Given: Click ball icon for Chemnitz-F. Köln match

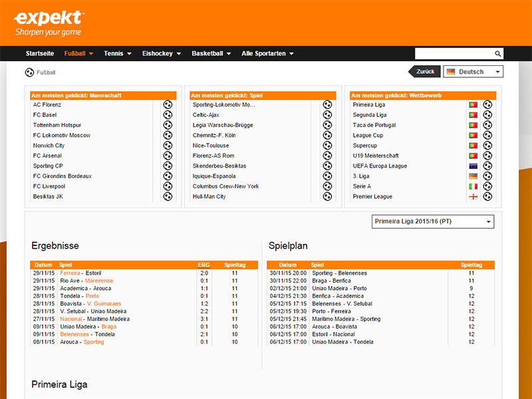Looking at the screenshot, I should click(327, 135).
